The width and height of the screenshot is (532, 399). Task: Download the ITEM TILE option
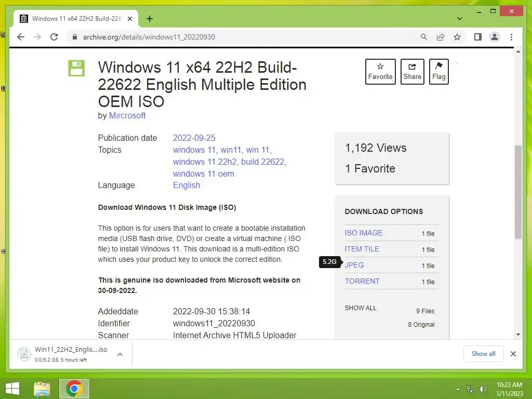[362, 249]
